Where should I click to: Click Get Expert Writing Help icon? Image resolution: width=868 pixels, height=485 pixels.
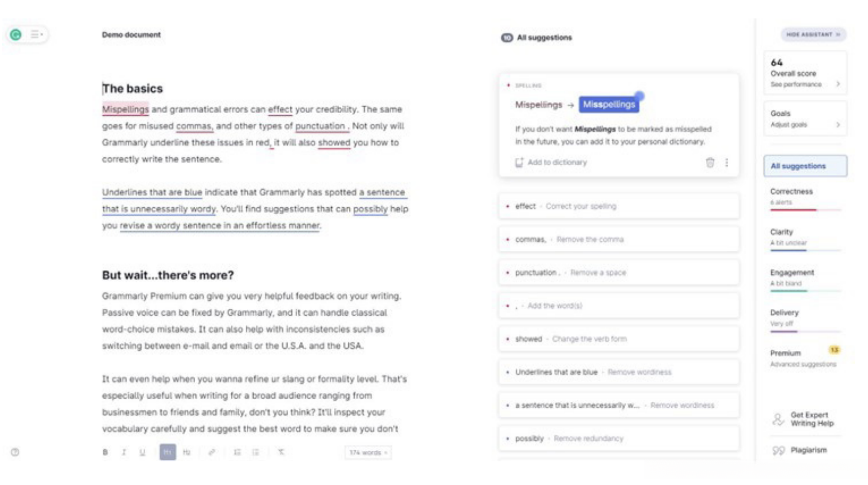pyautogui.click(x=778, y=419)
